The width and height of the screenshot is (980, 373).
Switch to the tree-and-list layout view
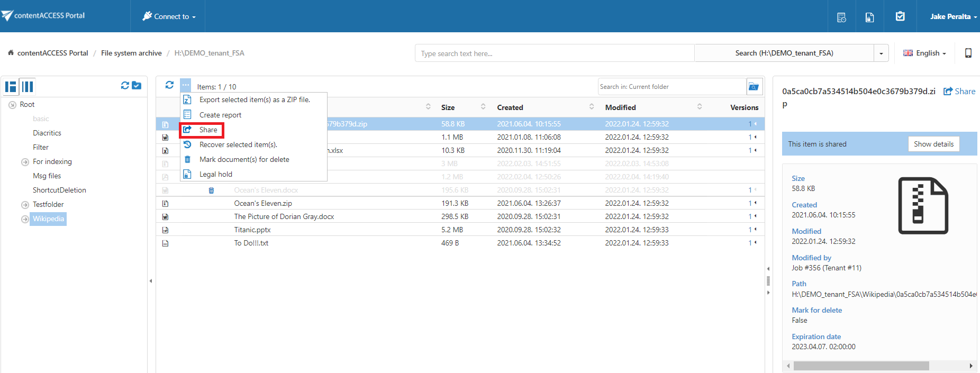pos(11,86)
